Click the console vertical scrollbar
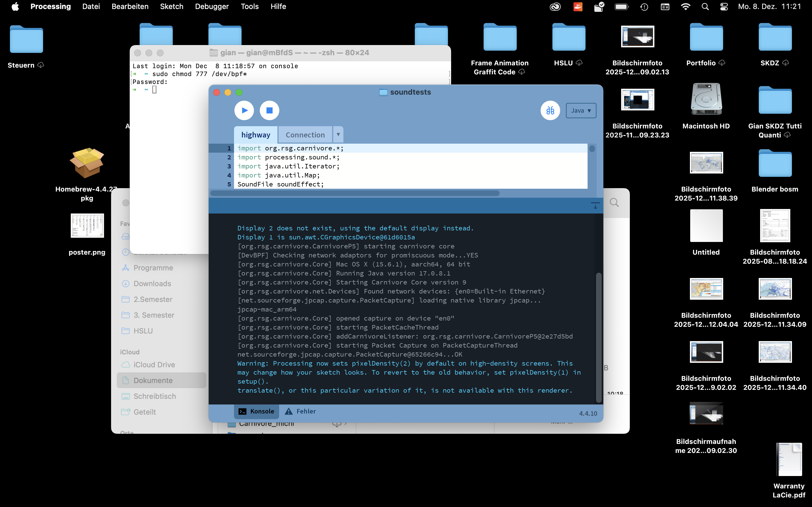The image size is (812, 507). coord(598,337)
